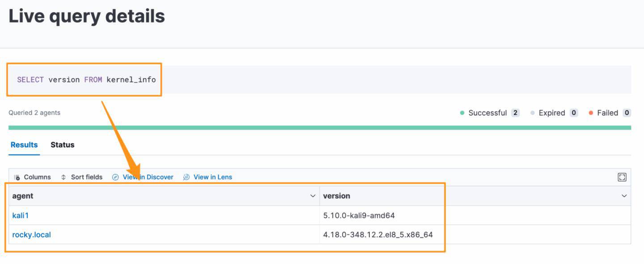This screenshot has height=264, width=644.
Task: Click the View in Lens icon
Action: 186,177
